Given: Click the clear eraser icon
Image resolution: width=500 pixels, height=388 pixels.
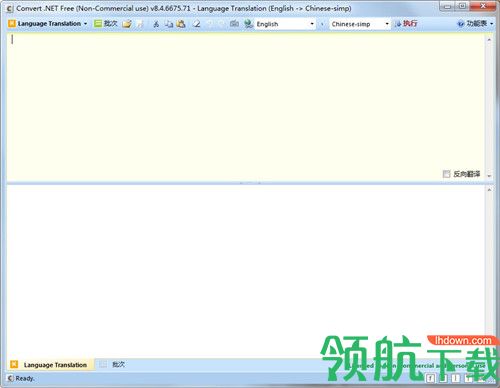Looking at the screenshot, I should coord(197,24).
